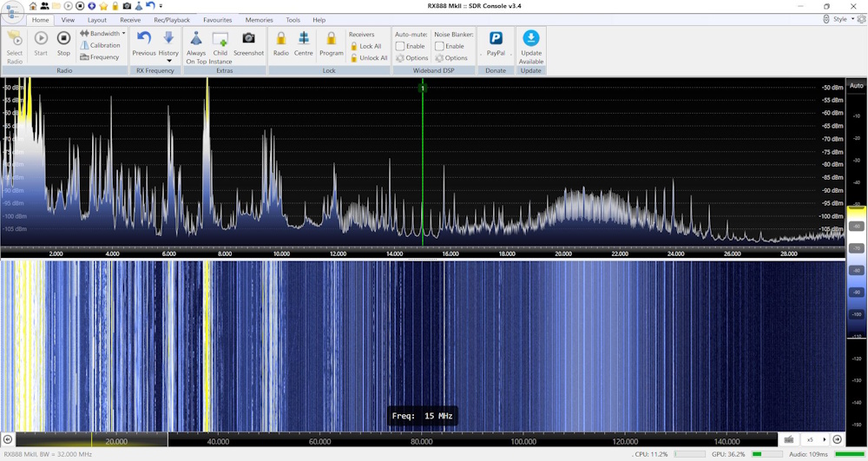Click the RX888 MkII BW status text

[48, 454]
